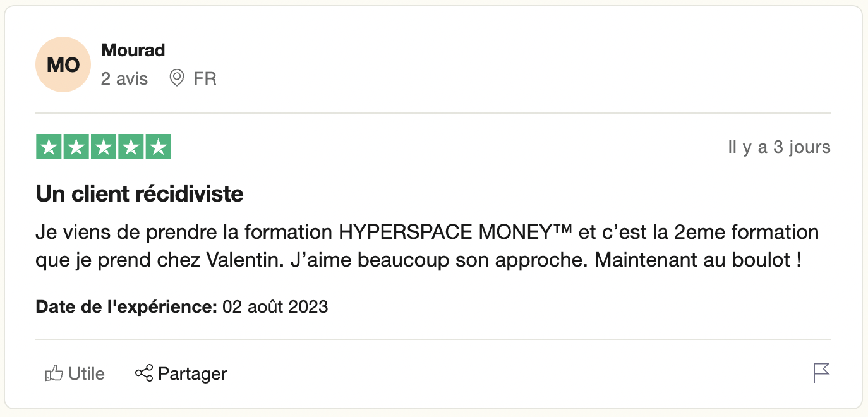
Task: Click the "2 avis" review count
Action: [x=124, y=78]
